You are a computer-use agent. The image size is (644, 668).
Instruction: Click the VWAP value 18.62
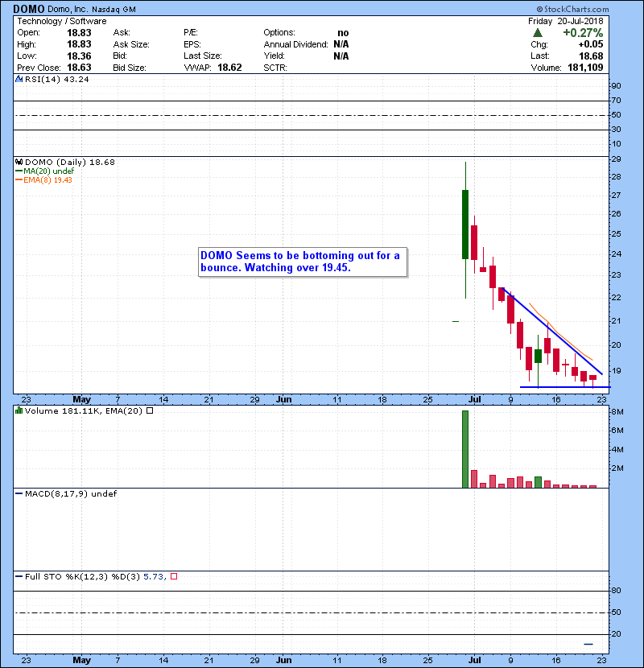coord(229,68)
